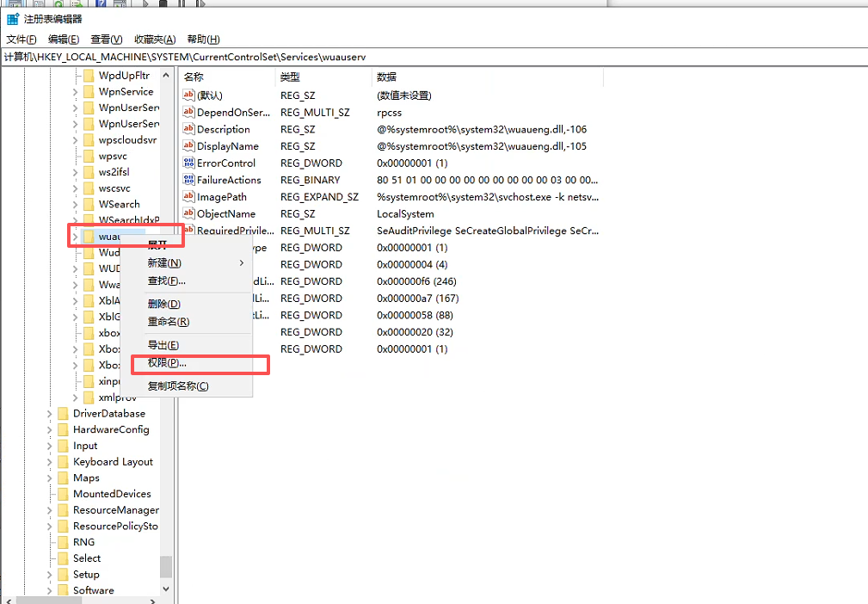Expand the HardwareConfig key
The height and width of the screenshot is (604, 868).
point(50,429)
